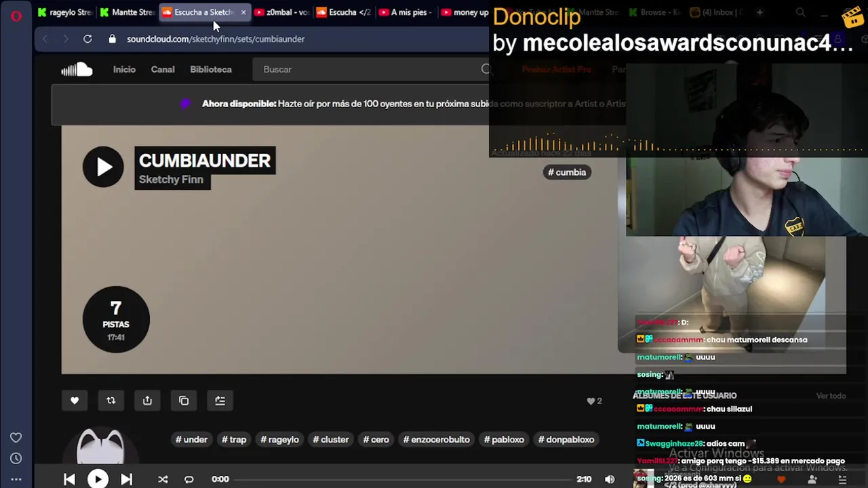Switch to the 'Escucha </2' tab

pos(344,12)
